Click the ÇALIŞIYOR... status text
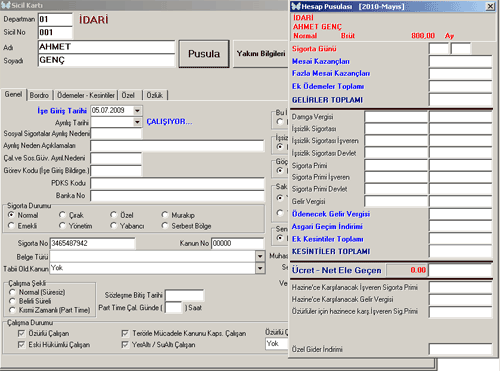The height and width of the screenshot is (371, 500). click(169, 122)
